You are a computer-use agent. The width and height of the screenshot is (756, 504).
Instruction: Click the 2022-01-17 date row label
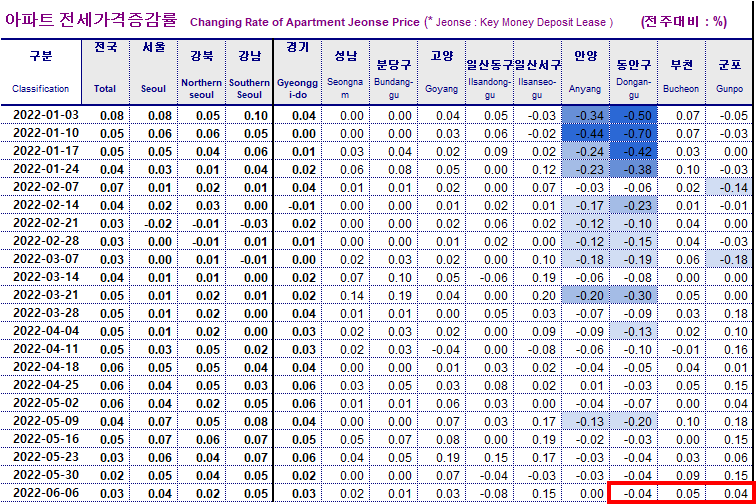pos(46,151)
